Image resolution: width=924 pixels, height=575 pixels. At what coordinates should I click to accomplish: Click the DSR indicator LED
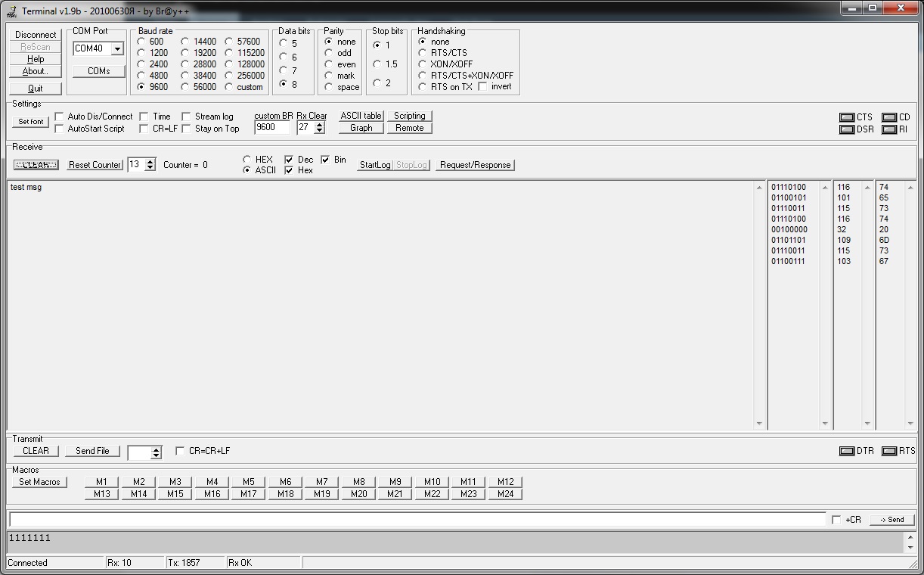pyautogui.click(x=847, y=129)
